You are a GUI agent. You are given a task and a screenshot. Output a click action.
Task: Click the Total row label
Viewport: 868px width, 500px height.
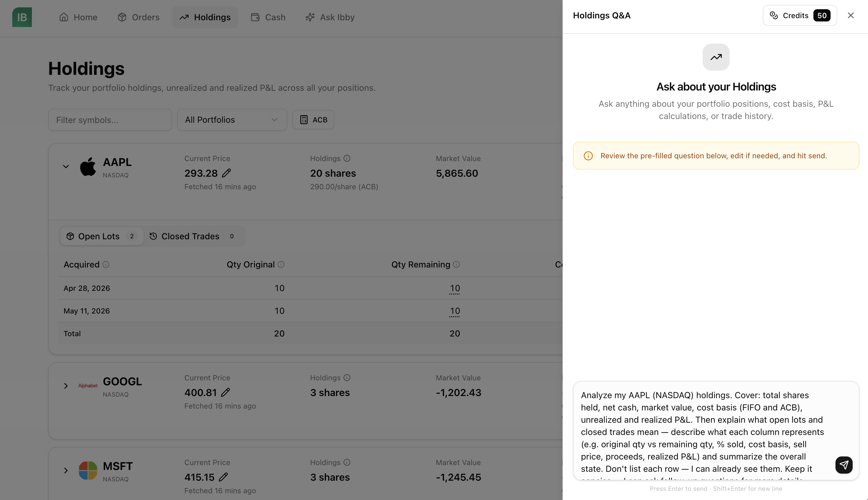click(72, 333)
